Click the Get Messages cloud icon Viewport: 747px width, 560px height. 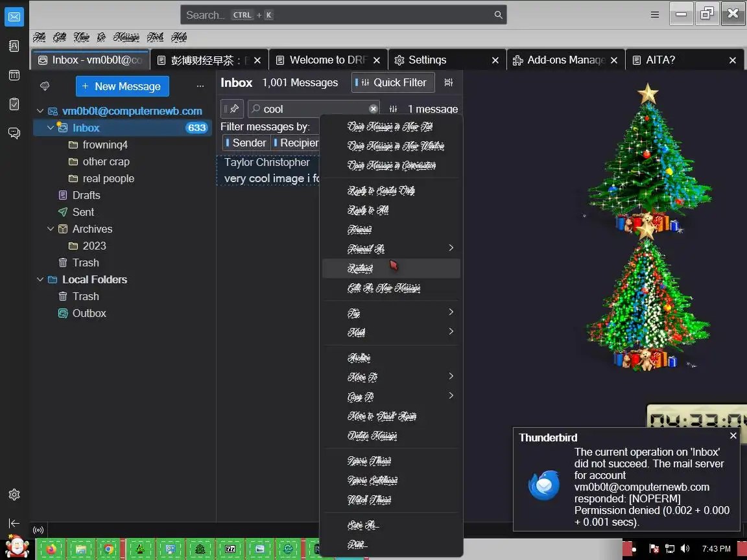pos(45,86)
